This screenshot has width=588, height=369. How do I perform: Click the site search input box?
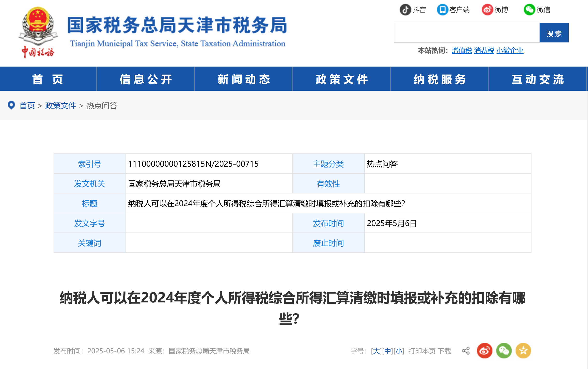(466, 33)
